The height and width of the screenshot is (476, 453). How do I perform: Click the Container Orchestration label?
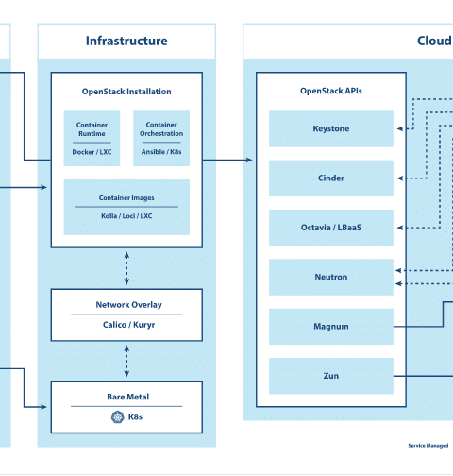pyautogui.click(x=161, y=129)
